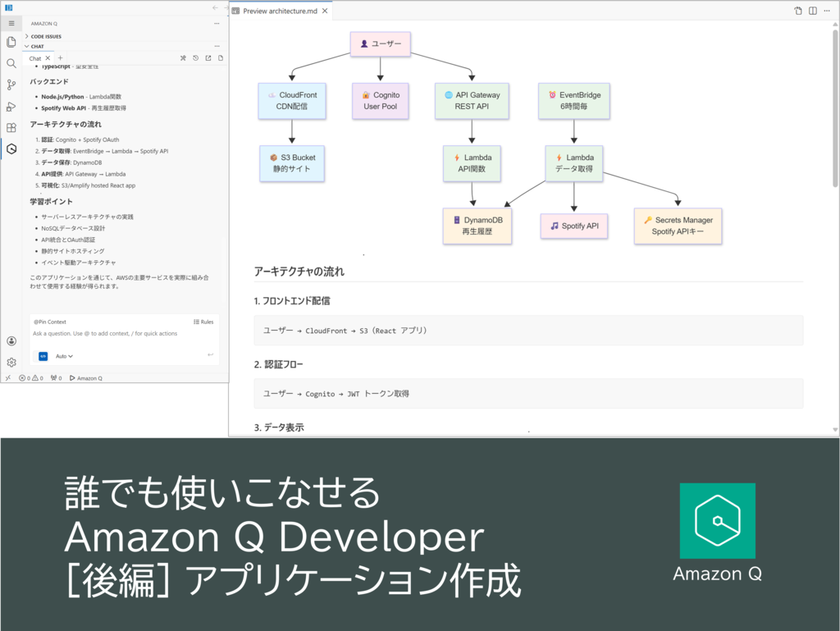Click the @Pin Context button
This screenshot has height=631, width=840.
pos(49,322)
